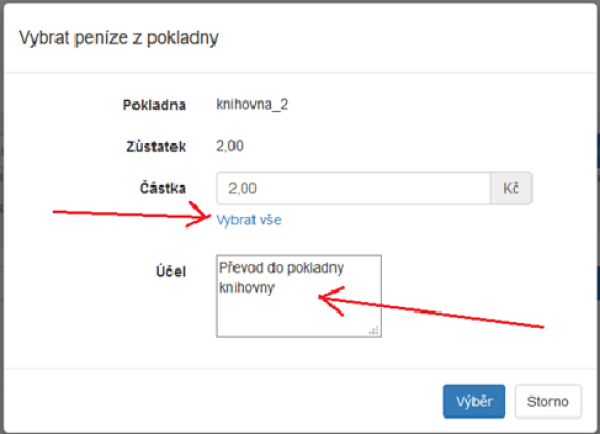Click empty footer area left of Výběr
The height and width of the screenshot is (434, 600).
[222, 401]
